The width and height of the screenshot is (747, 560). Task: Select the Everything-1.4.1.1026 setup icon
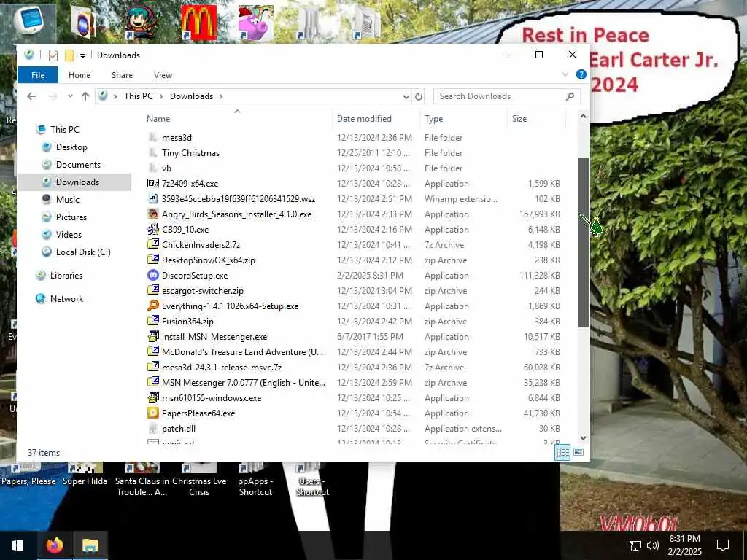tap(153, 306)
